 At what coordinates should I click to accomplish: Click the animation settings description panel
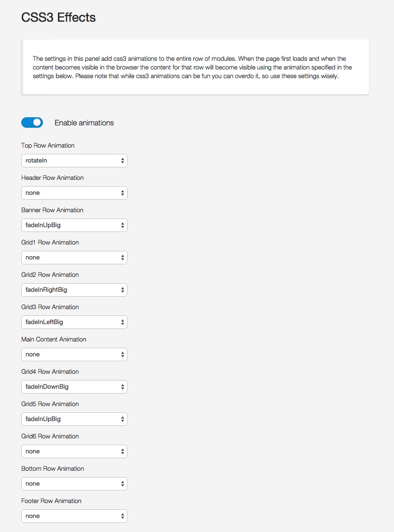(x=195, y=68)
